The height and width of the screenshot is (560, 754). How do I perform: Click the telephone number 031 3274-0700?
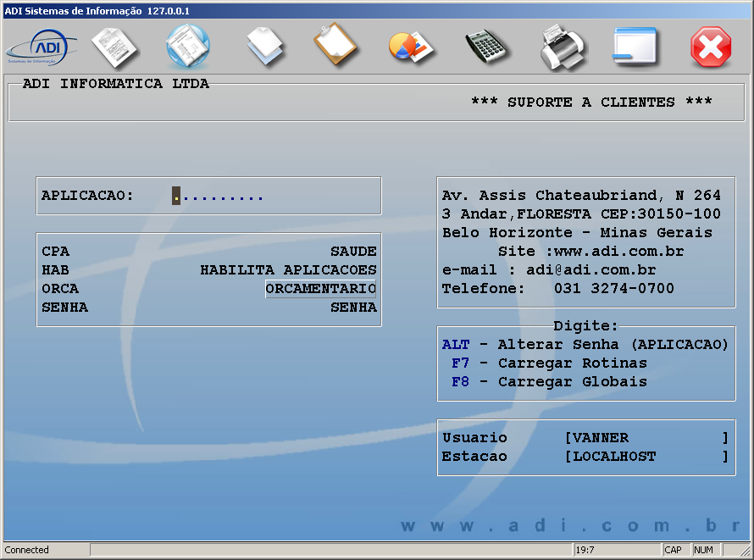click(614, 289)
